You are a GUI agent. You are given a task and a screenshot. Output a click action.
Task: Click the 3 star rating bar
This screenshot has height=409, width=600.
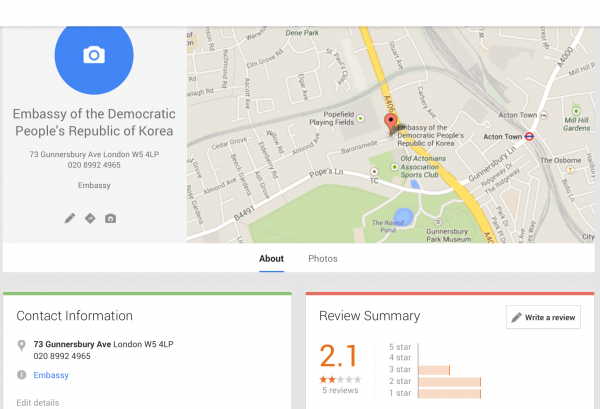coord(434,370)
